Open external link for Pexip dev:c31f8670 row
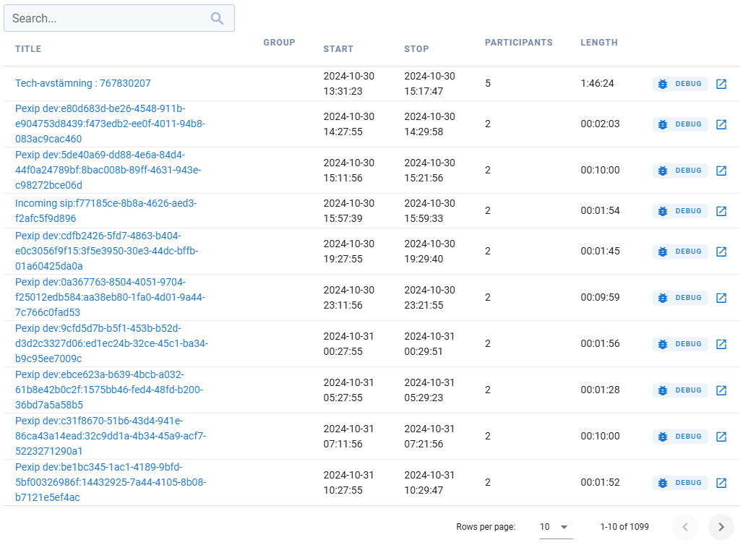Viewport: 756px width, 545px height. (721, 437)
